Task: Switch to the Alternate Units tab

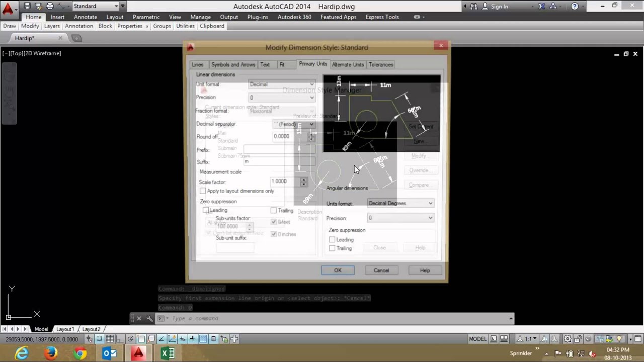Action: [348, 65]
